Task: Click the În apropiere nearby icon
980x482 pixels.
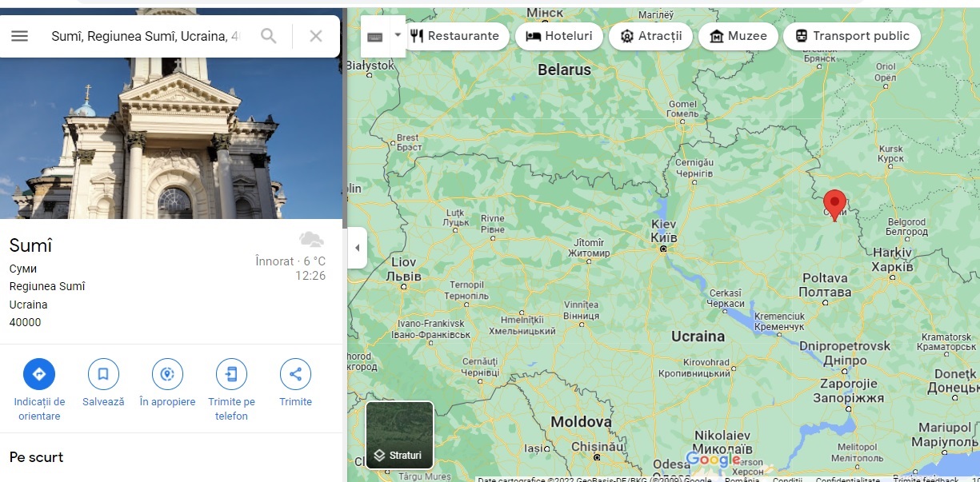Action: click(167, 373)
